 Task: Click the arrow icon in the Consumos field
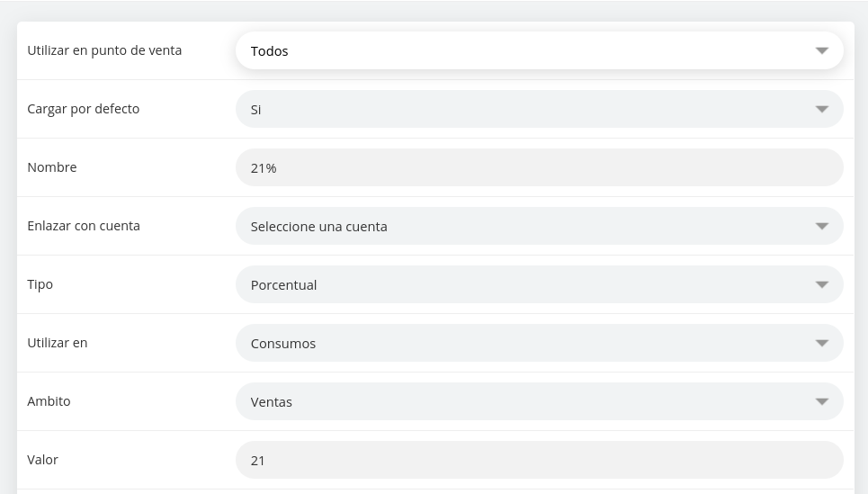click(x=821, y=344)
